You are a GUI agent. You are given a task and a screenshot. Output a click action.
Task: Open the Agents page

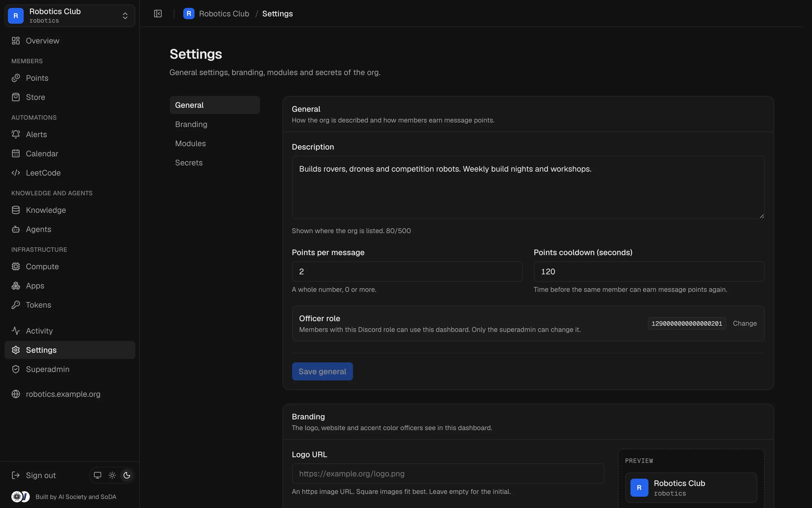tap(70, 229)
